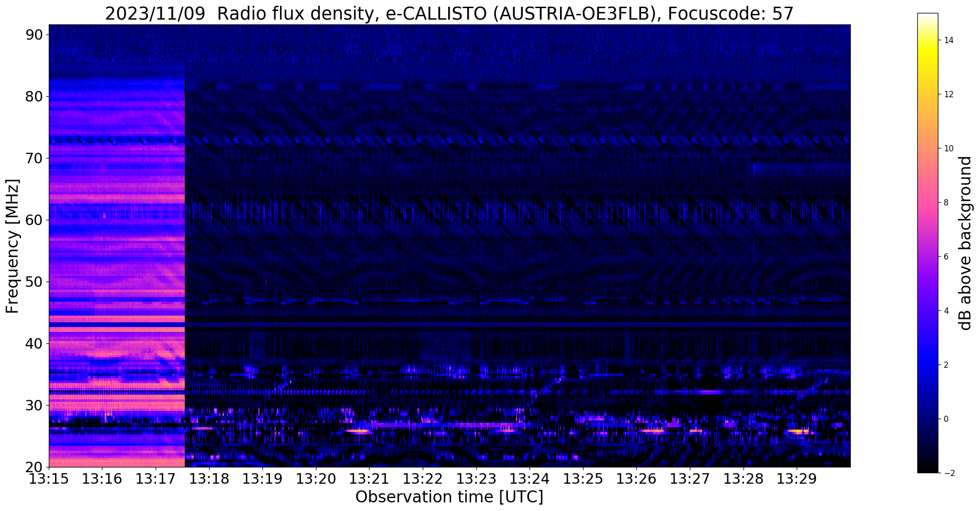Viewport: 980px width, 511px height.
Task: Click the colorbar tick label 0
Action: pyautogui.click(x=946, y=419)
